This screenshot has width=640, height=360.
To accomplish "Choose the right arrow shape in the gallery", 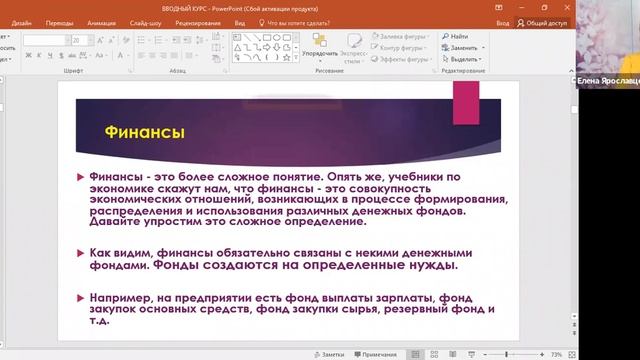I will (267, 48).
